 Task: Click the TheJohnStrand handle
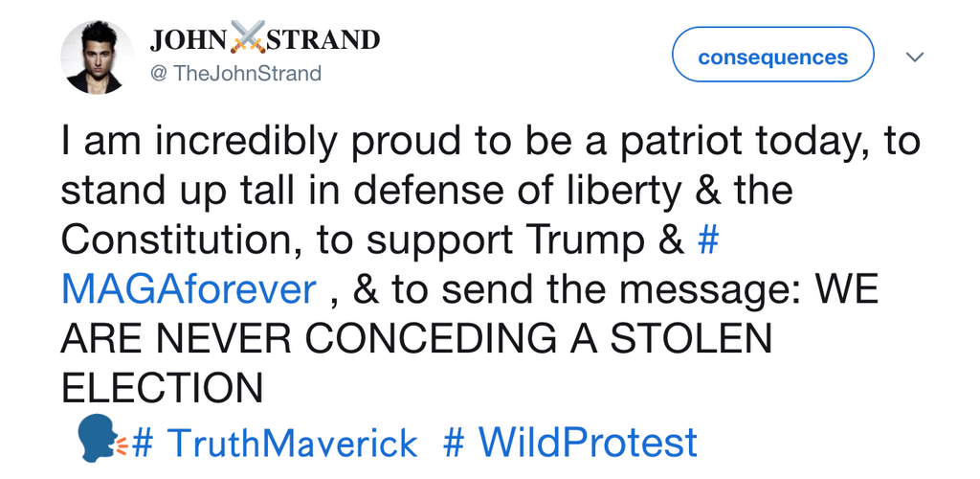tap(247, 74)
